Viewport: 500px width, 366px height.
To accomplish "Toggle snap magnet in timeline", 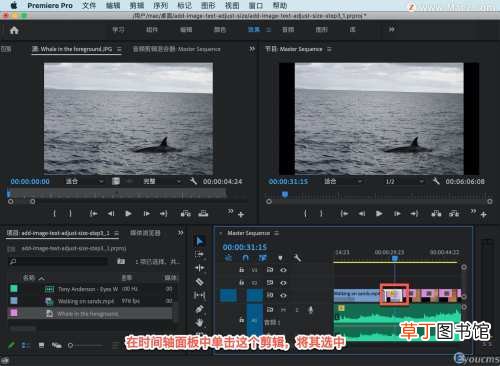I will tap(246, 258).
